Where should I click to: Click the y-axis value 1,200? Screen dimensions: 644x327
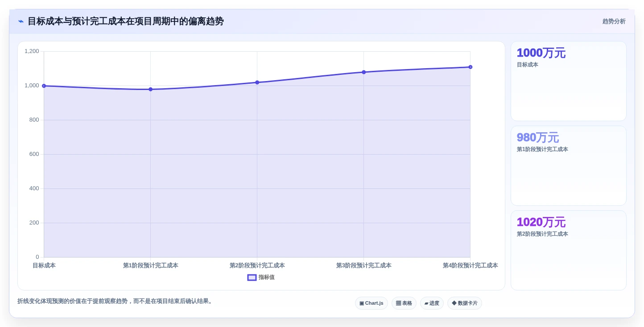32,51
